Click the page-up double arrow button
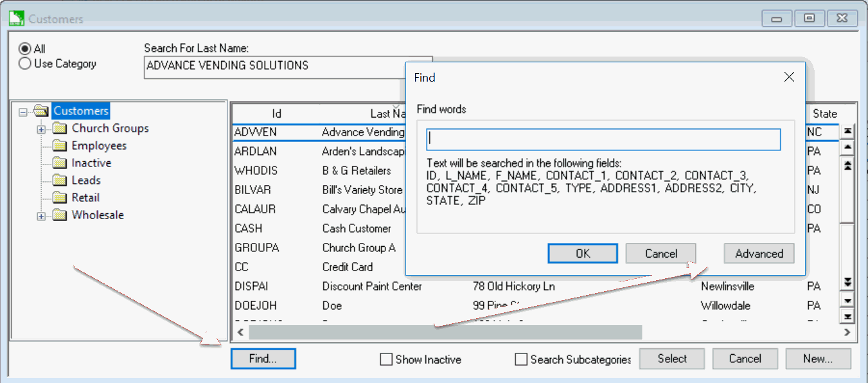The height and width of the screenshot is (383, 868). pyautogui.click(x=848, y=165)
